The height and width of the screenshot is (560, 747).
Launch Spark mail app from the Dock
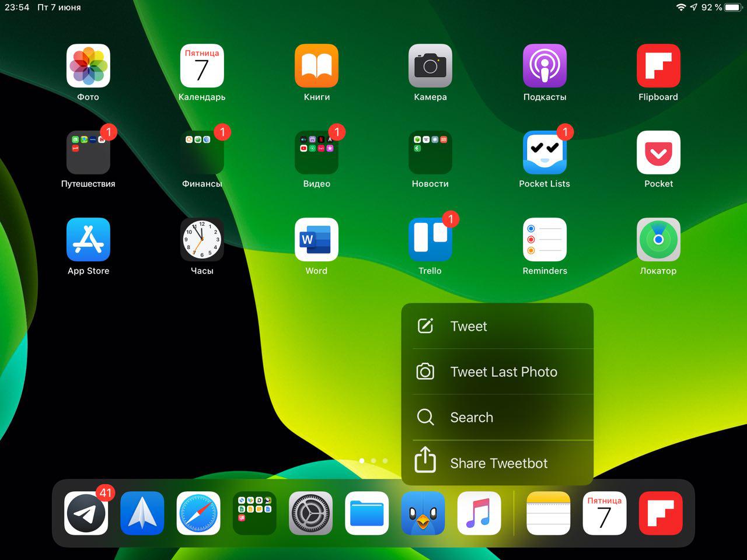[142, 513]
